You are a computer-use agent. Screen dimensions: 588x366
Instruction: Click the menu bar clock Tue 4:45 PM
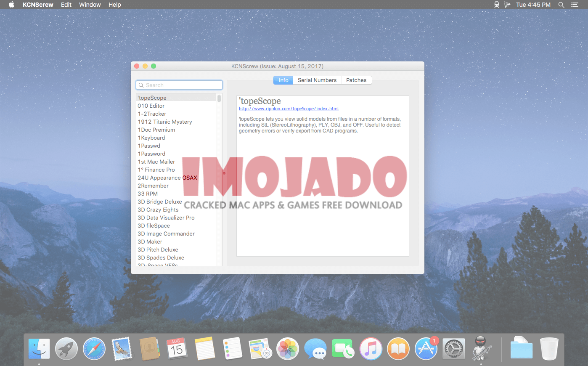[533, 5]
